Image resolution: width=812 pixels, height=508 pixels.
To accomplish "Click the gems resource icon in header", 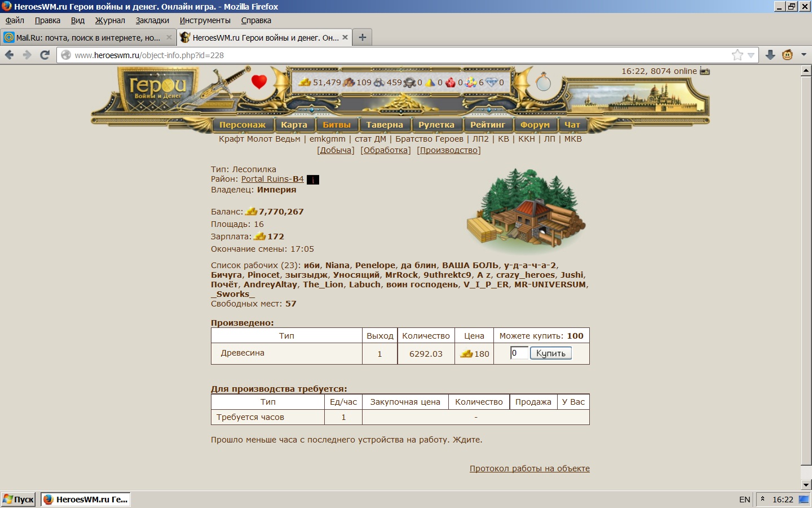I will coord(471,82).
